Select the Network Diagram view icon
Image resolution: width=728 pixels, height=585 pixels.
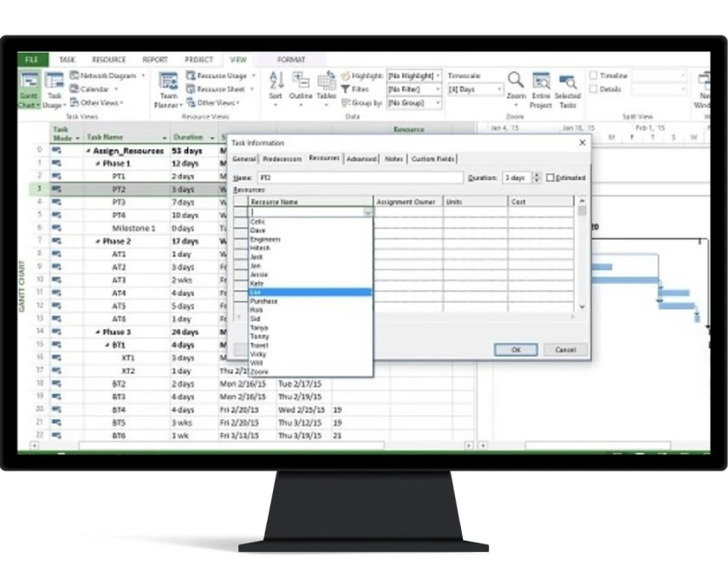click(x=95, y=77)
